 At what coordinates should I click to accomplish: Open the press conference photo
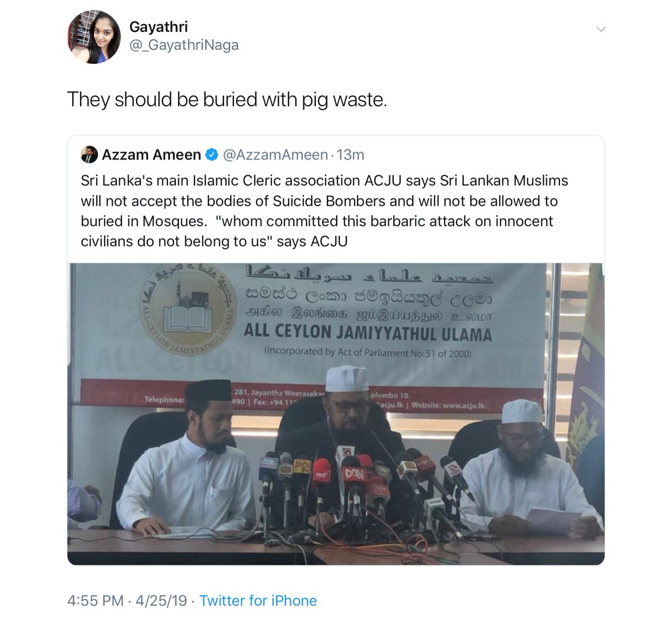pos(336,414)
